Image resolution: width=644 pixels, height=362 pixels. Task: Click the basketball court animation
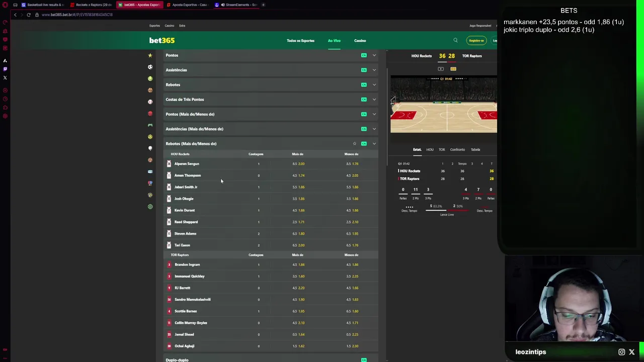444,104
